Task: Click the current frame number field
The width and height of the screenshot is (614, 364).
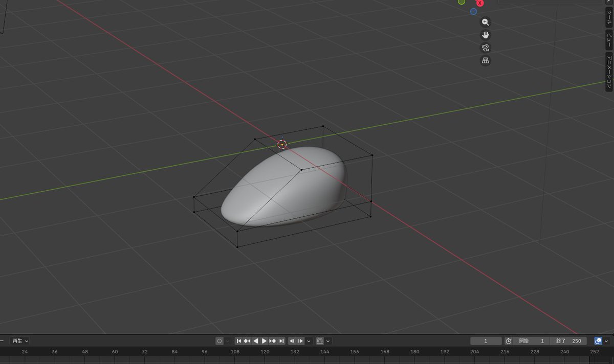Action: [486, 341]
